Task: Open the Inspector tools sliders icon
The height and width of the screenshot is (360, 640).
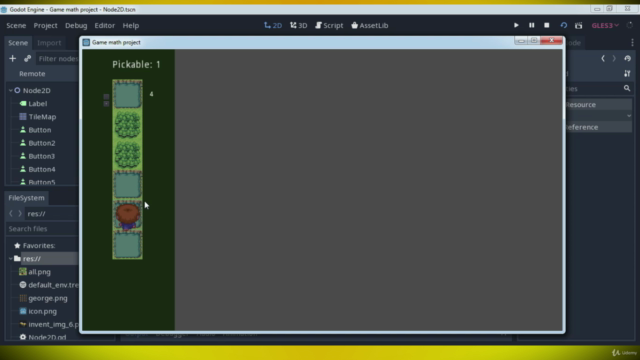Action: pyautogui.click(x=627, y=73)
